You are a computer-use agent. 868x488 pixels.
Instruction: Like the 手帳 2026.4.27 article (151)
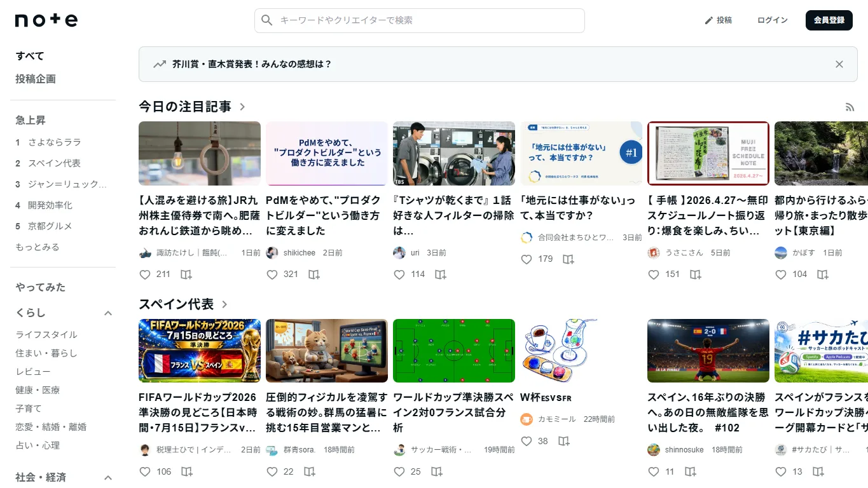654,274
